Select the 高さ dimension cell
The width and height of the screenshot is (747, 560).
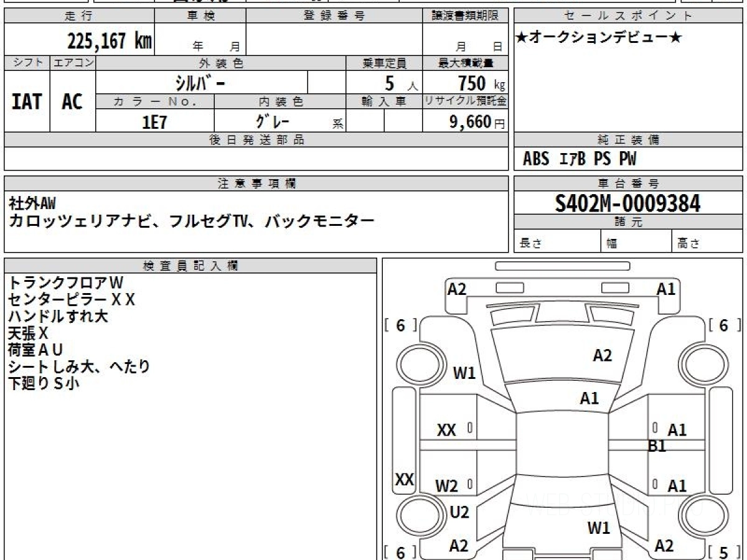pyautogui.click(x=708, y=241)
